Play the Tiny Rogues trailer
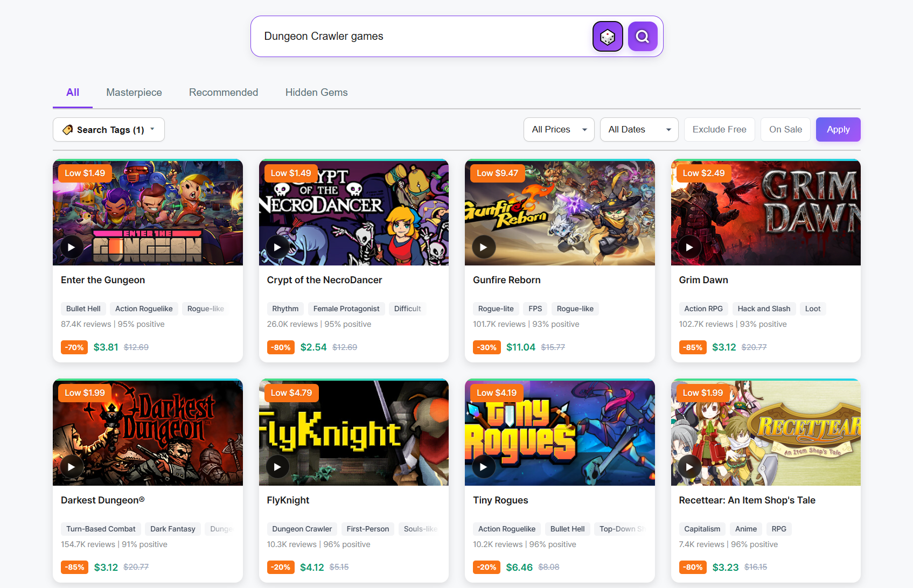The image size is (913, 588). 483,466
